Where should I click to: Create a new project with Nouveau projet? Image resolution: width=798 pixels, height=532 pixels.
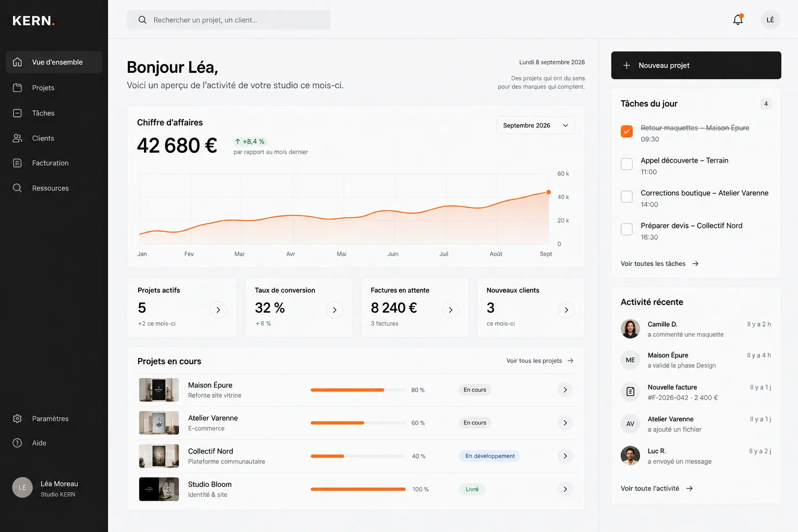pos(696,65)
